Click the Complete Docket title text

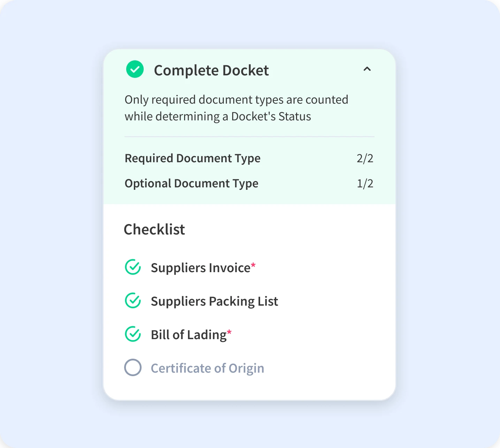(211, 70)
